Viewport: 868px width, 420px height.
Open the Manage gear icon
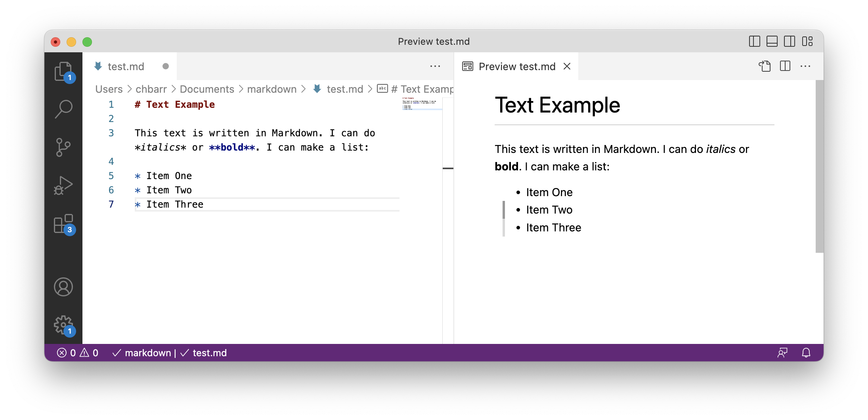point(63,326)
